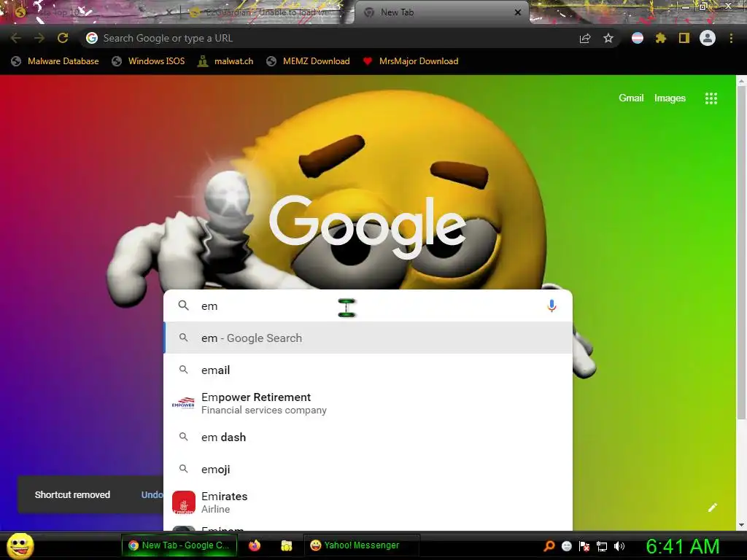The height and width of the screenshot is (560, 747).
Task: Bookmark this tab with the star icon
Action: 608,38
